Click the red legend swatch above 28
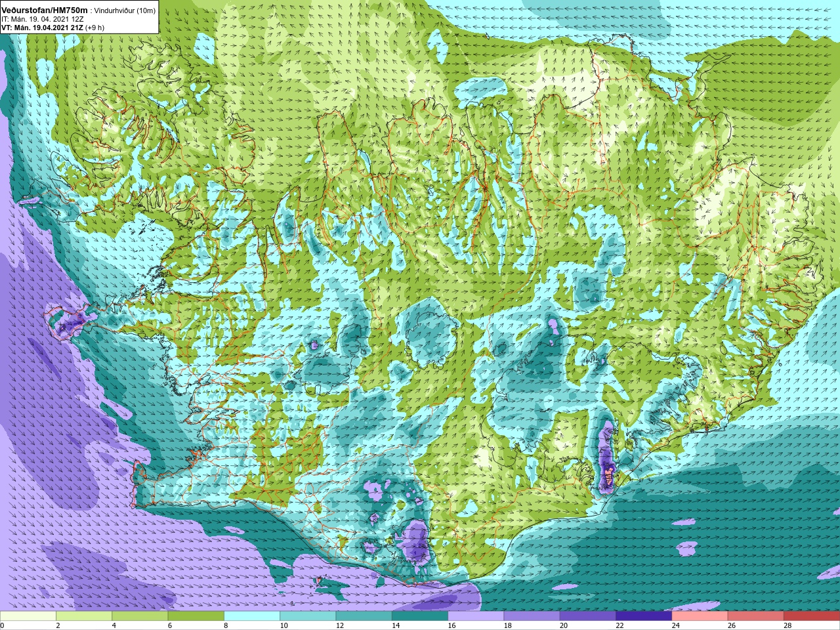The width and height of the screenshot is (840, 630). (x=812, y=616)
